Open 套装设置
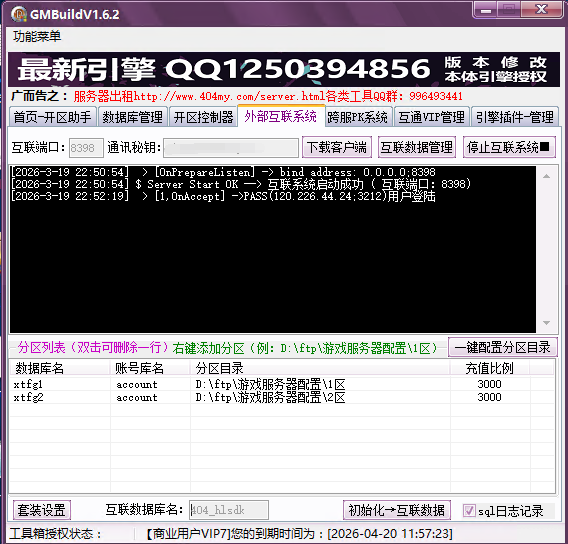 pos(42,510)
